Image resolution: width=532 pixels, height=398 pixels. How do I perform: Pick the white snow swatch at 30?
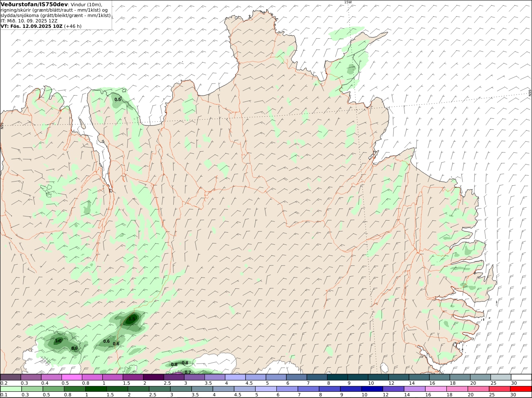[x=521, y=377]
